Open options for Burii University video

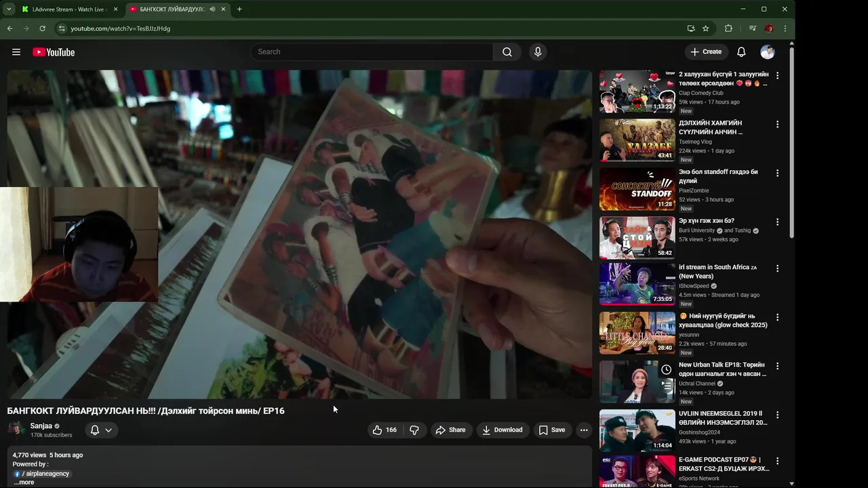coord(778,222)
